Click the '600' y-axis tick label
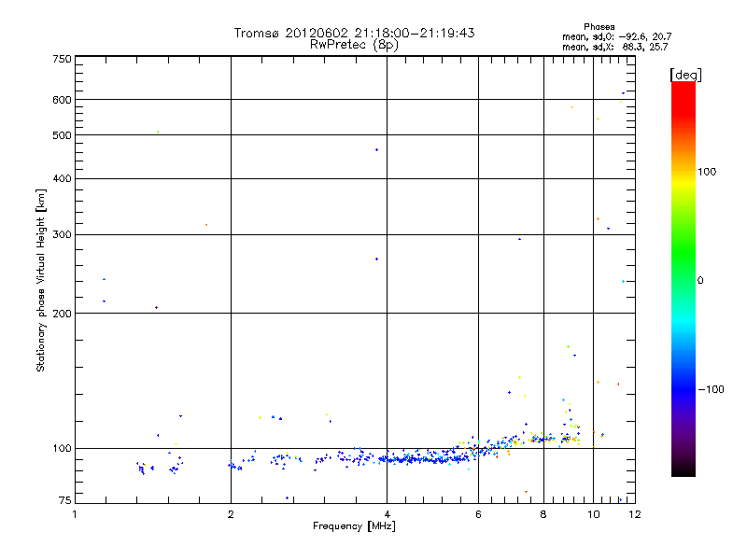Image resolution: width=747 pixels, height=560 pixels. 63,100
